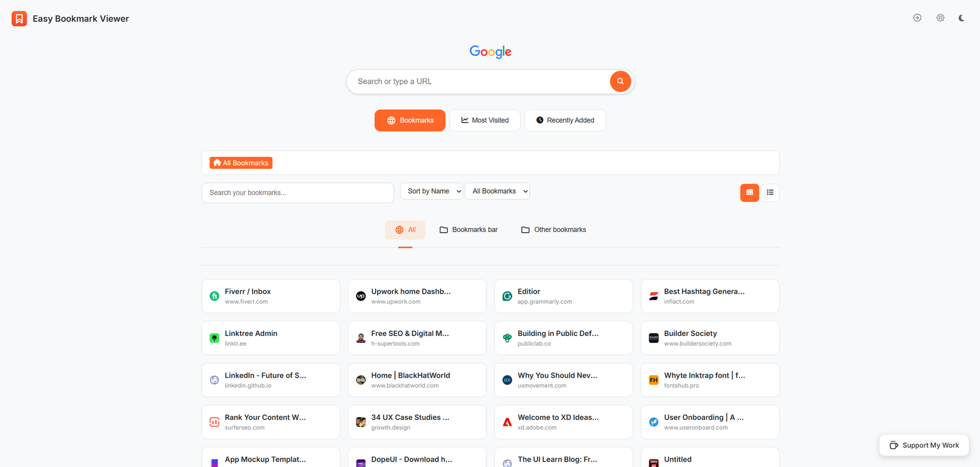
Task: Click the LinkedIn Future of S favicon
Action: pos(214,380)
